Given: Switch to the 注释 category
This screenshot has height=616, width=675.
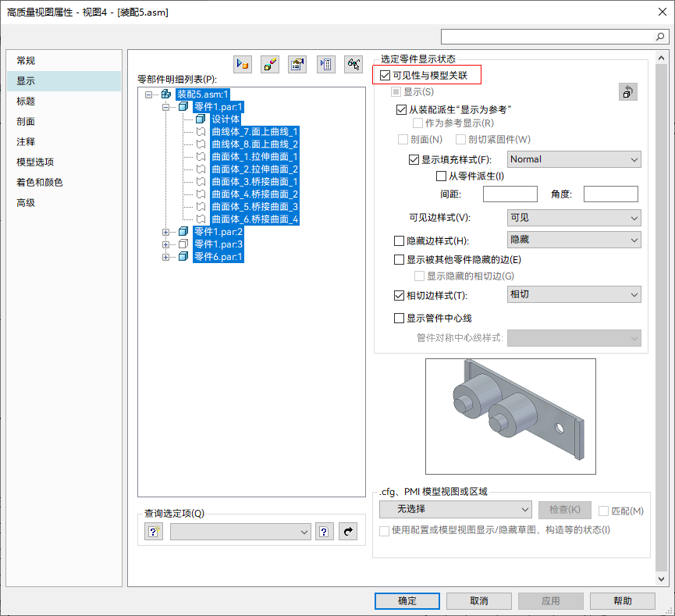Looking at the screenshot, I should tap(26, 142).
